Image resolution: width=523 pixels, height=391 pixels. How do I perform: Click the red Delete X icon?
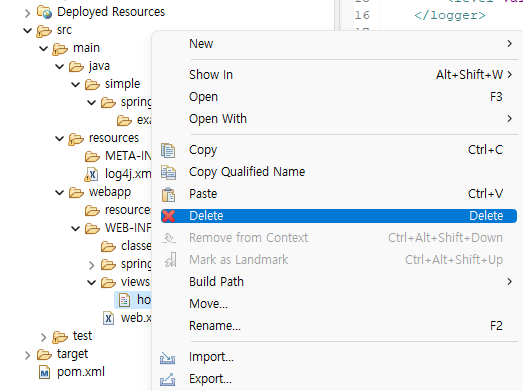pos(168,216)
